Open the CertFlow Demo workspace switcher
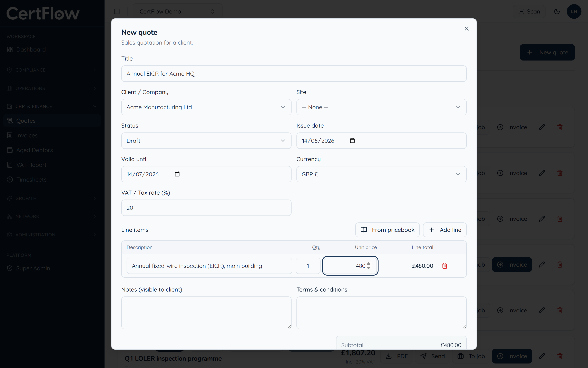Viewport: 588px width, 368px height. (177, 11)
